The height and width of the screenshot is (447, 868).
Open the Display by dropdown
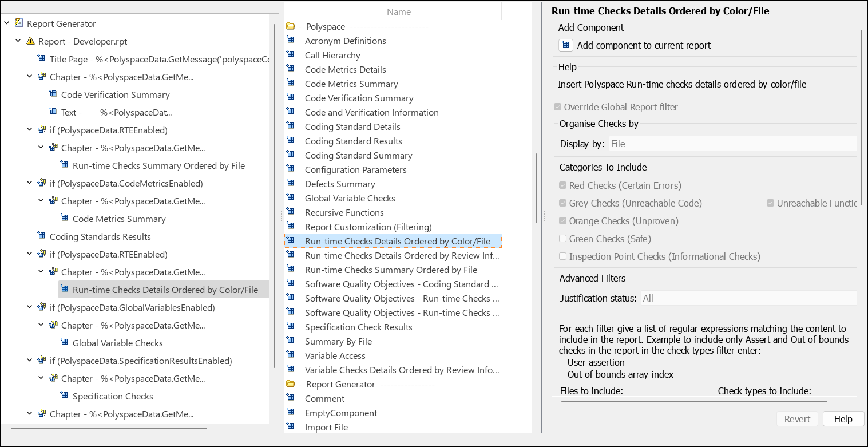point(732,144)
